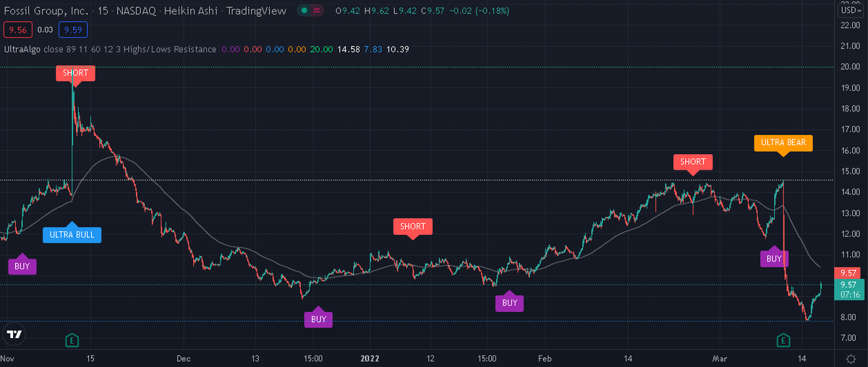This screenshot has height=367, width=868.
Task: Click the March earnings E marker
Action: pyautogui.click(x=783, y=339)
